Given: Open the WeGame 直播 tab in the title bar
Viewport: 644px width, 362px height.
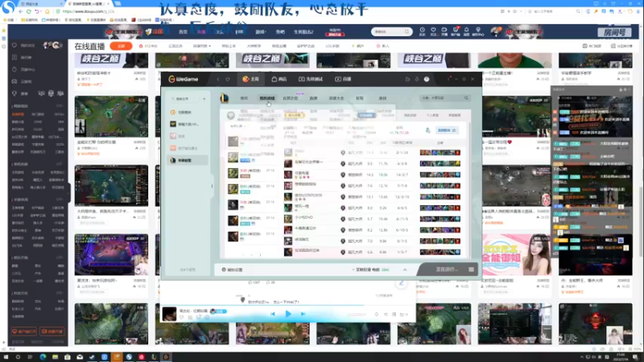Looking at the screenshot, I should click(x=344, y=79).
